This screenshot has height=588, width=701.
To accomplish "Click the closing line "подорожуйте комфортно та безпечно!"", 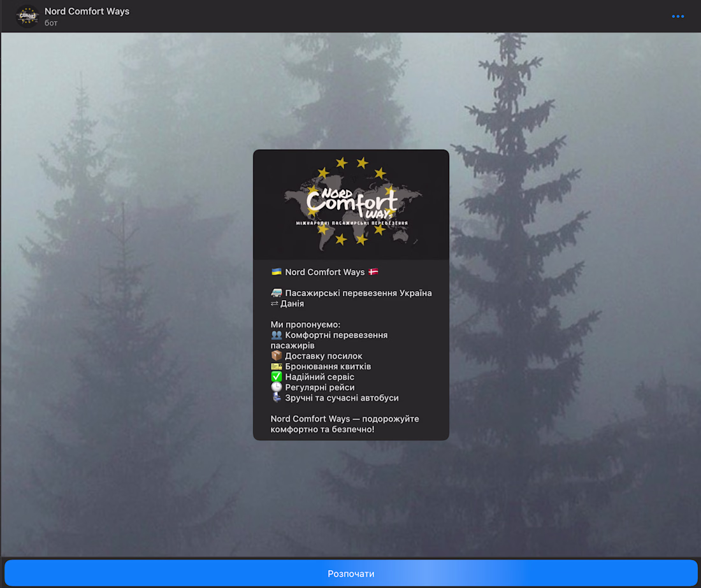I will (x=345, y=424).
